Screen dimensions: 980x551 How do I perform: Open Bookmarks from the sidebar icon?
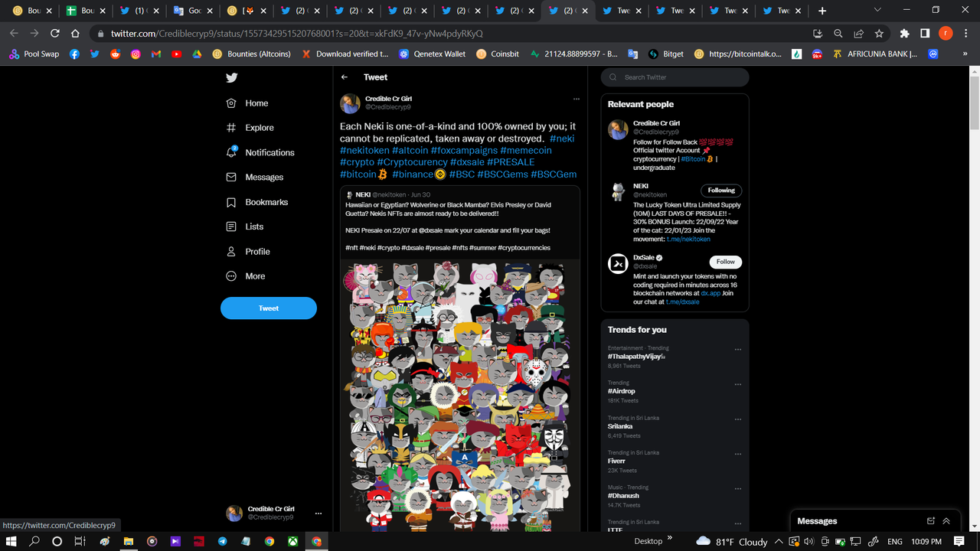pyautogui.click(x=231, y=201)
